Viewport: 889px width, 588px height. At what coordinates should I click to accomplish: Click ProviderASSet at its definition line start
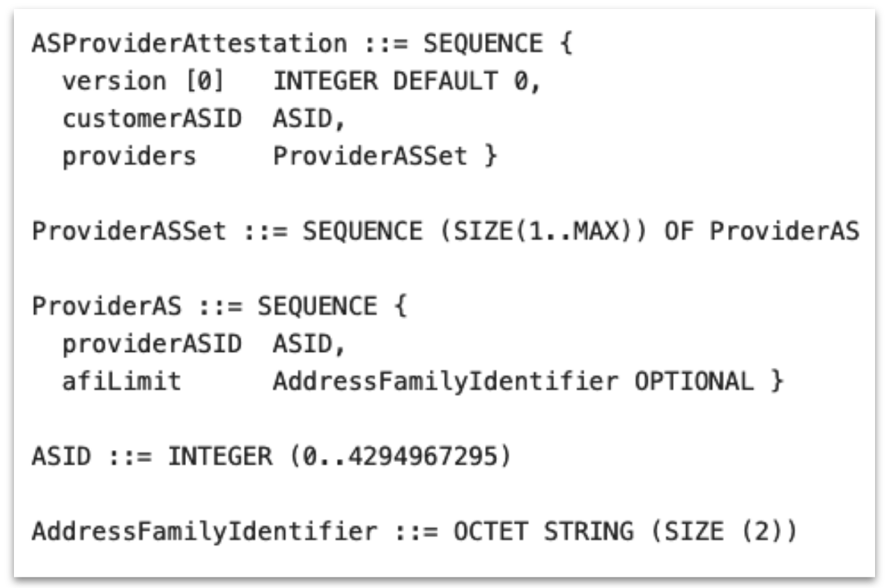[129, 231]
